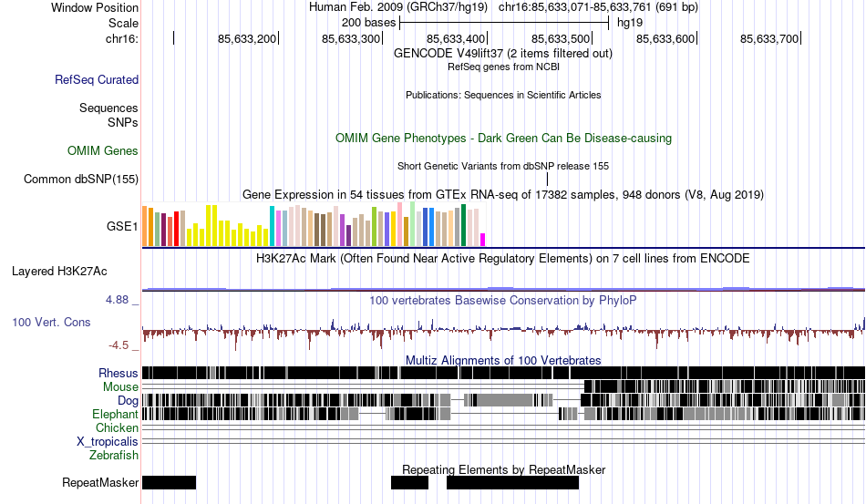Click Repeating Elements by RepeatMasker title

[x=504, y=469]
